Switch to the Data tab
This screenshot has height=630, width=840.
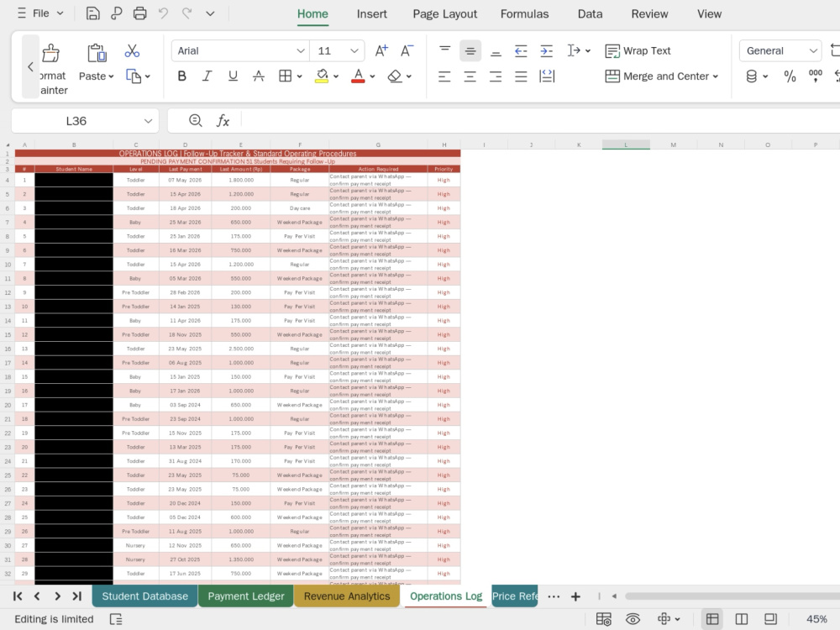(x=590, y=14)
